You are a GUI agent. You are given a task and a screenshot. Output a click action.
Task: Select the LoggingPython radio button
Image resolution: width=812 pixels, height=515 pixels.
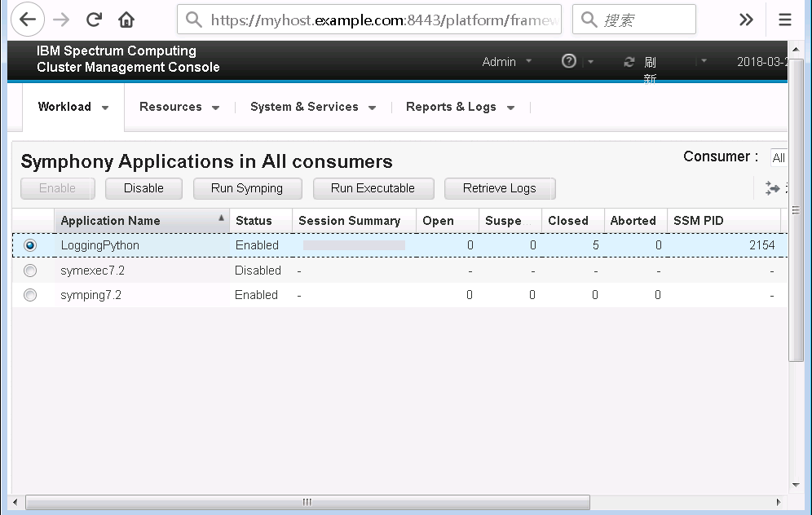point(30,245)
